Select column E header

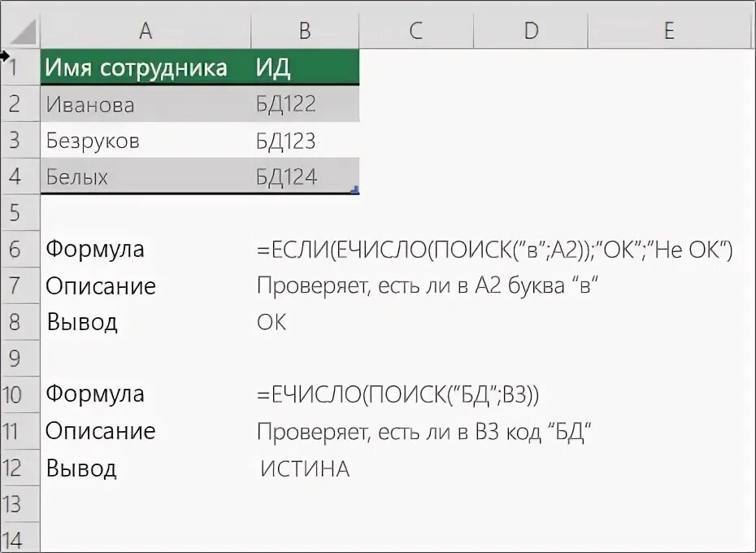click(669, 31)
